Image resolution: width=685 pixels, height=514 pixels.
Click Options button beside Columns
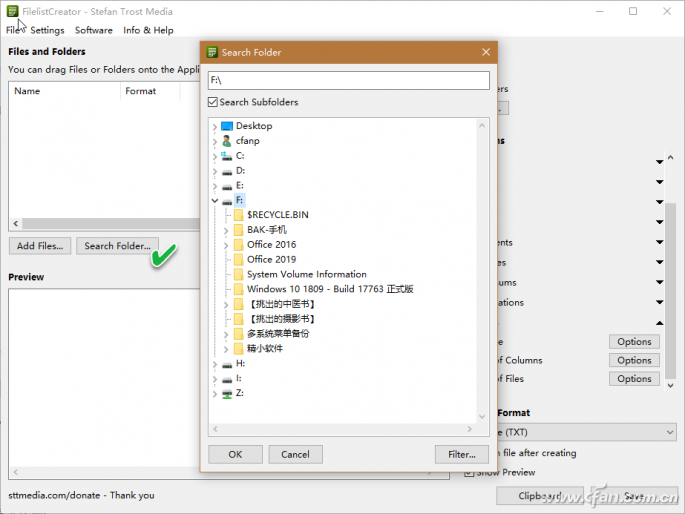pyautogui.click(x=634, y=360)
